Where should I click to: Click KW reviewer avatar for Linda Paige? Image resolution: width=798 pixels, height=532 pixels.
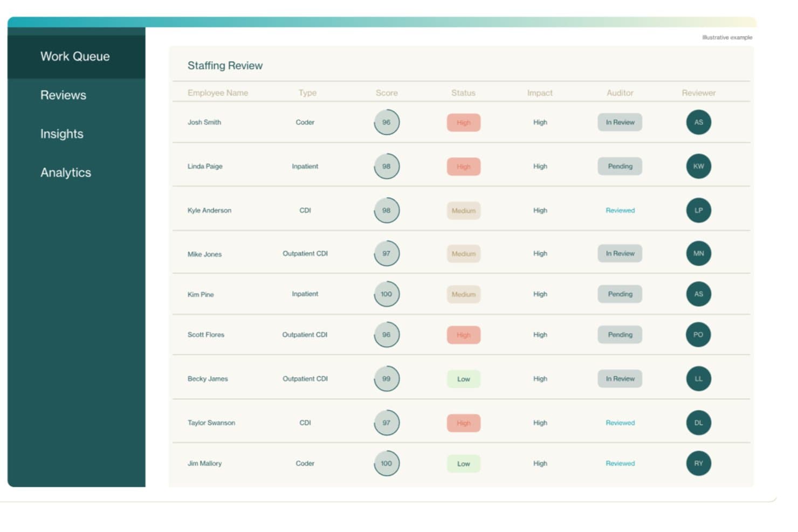click(698, 167)
